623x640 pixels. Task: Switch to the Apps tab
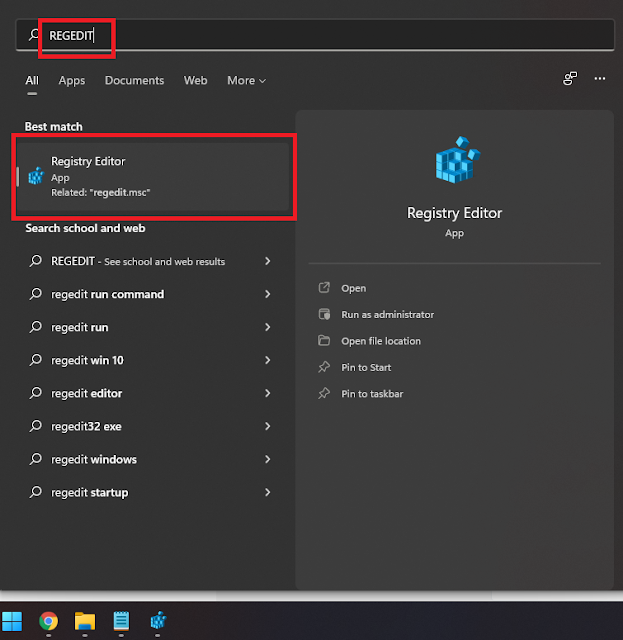[x=72, y=80]
